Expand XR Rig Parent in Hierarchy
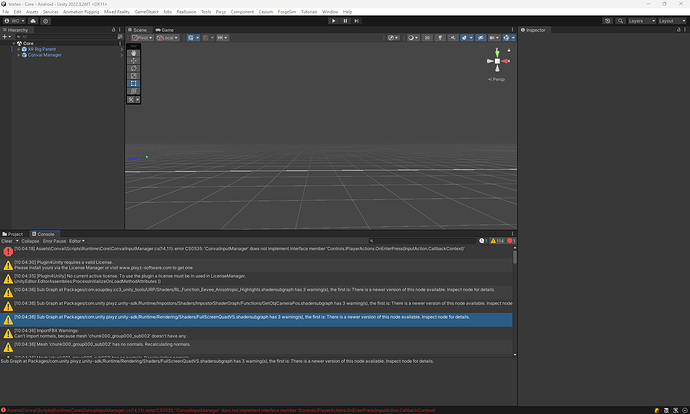This screenshot has width=690, height=414. pyautogui.click(x=18, y=49)
